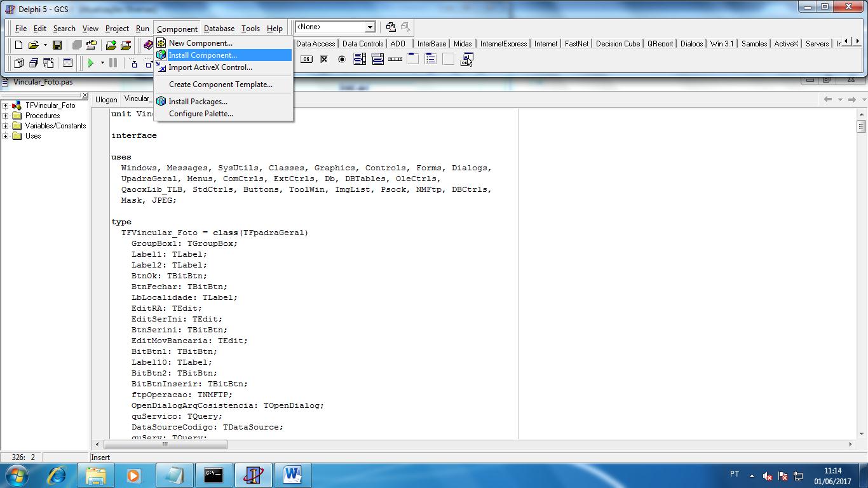The height and width of the screenshot is (488, 868).
Task: Click the Pause program icon
Action: (113, 63)
